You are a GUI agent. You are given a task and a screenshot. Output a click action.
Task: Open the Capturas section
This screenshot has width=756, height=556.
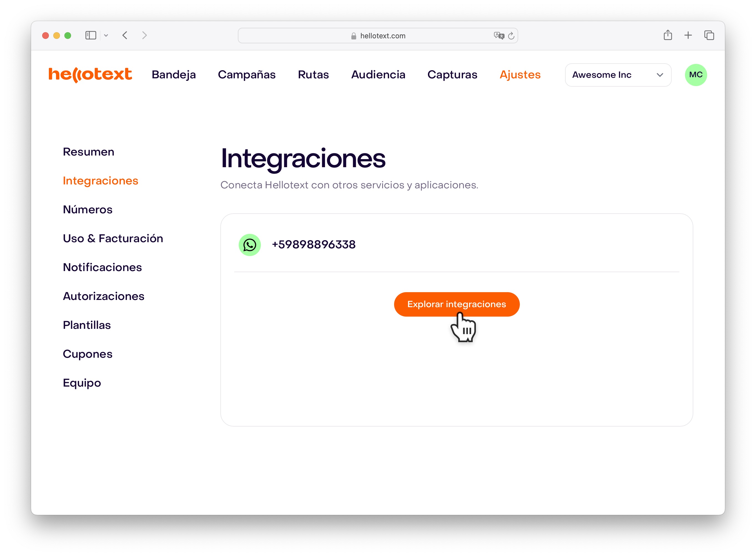click(452, 75)
